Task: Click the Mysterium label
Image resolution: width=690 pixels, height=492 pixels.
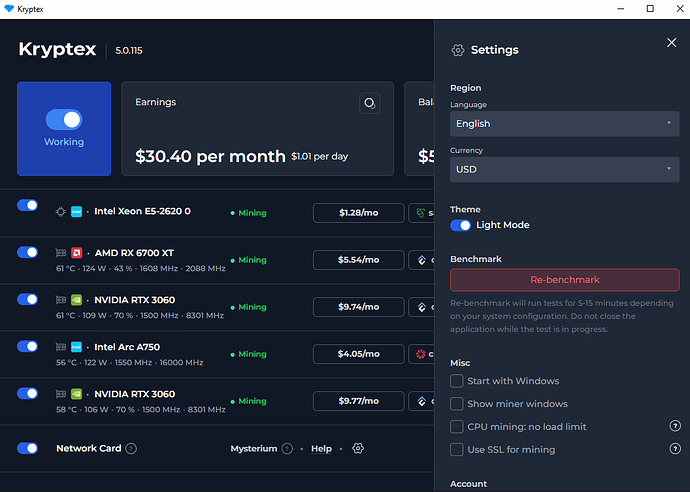Action: click(x=254, y=449)
